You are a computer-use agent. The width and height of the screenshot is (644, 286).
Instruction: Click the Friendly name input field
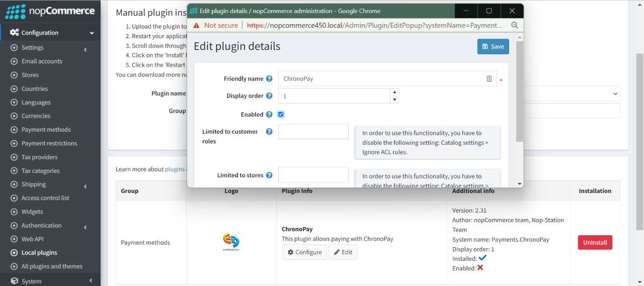click(387, 79)
